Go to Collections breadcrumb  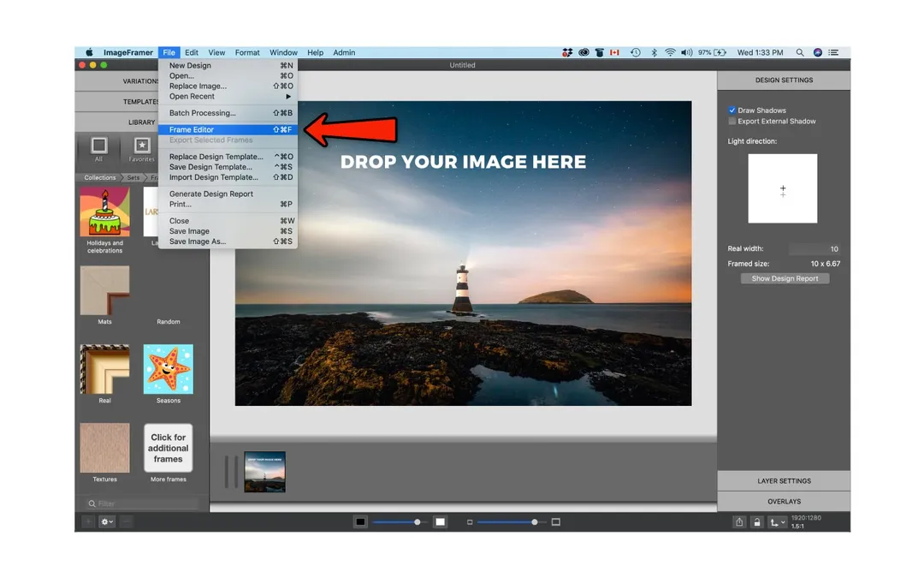click(x=99, y=177)
